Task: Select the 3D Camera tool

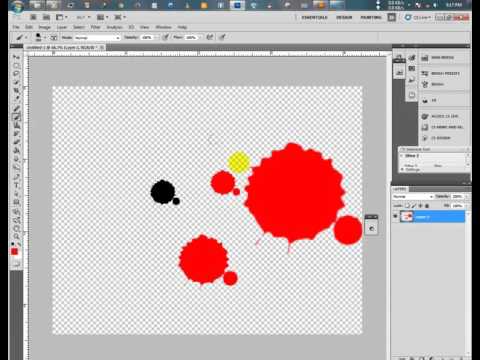Action: [x=16, y=220]
